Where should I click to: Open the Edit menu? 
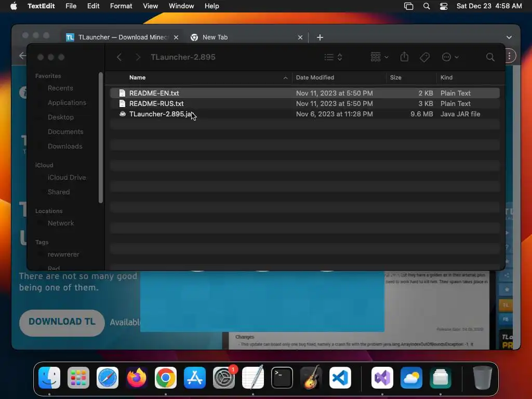(x=94, y=6)
